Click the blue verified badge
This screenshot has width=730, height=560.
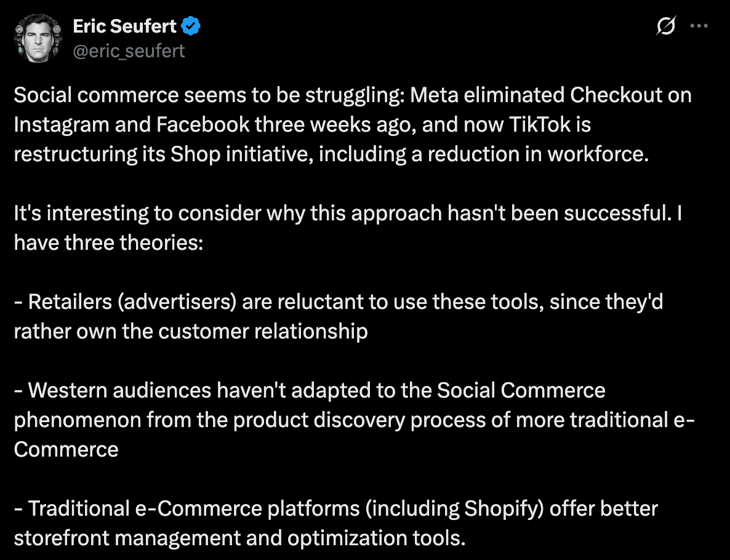(191, 26)
